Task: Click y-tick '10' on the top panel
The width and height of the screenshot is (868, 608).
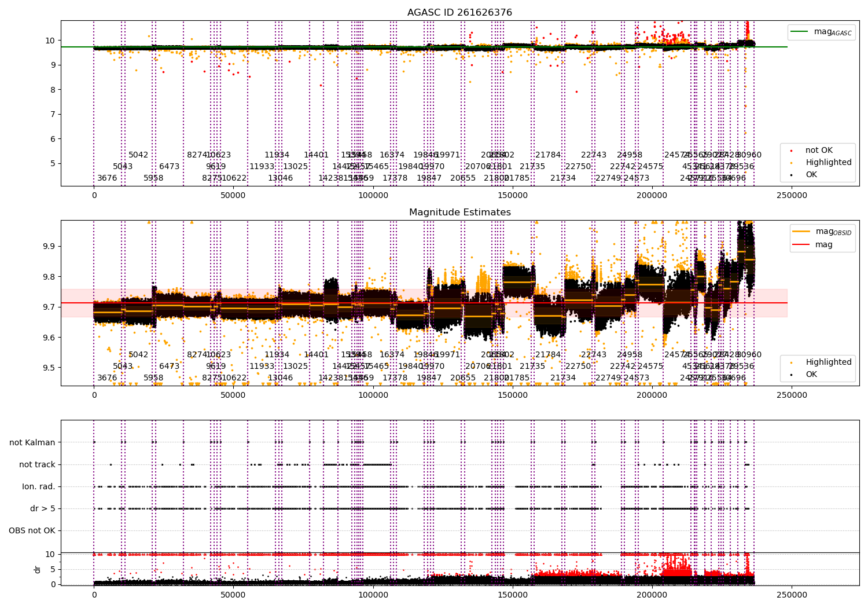Action: (50, 41)
